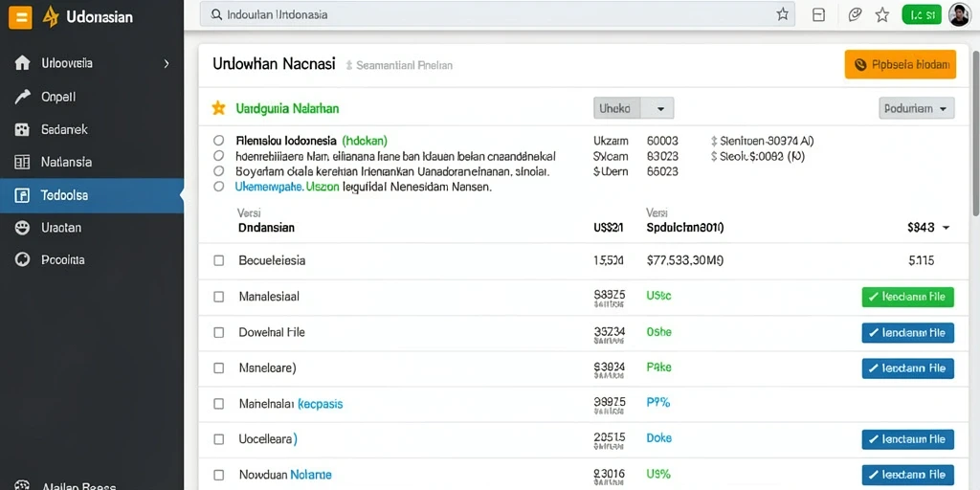Open the Uheko dropdown

tap(634, 108)
